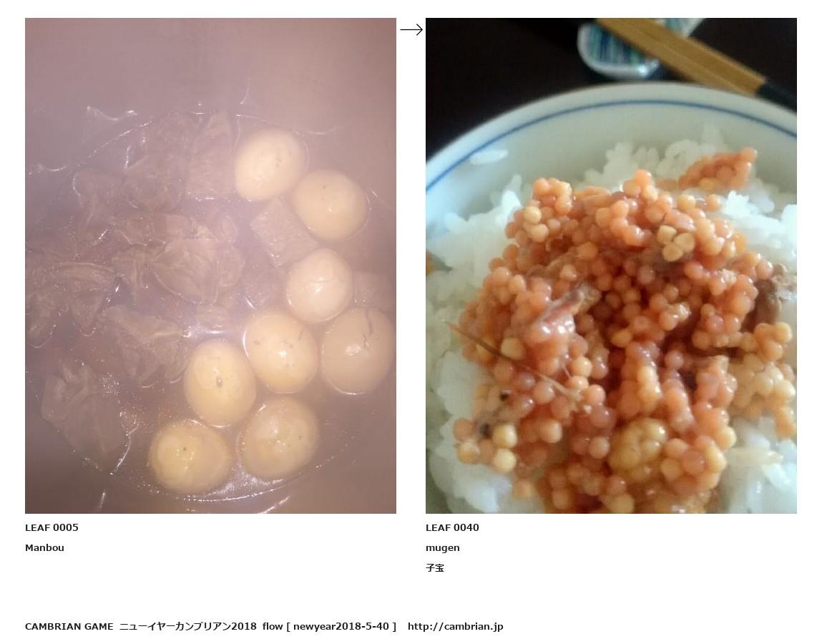Click a quail egg in left photo
The height and width of the screenshot is (644, 822).
268,164
